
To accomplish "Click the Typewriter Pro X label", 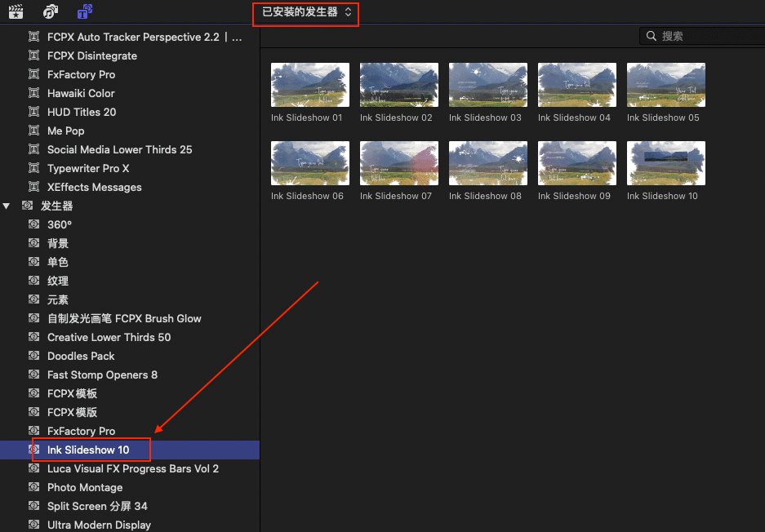I will (x=88, y=168).
